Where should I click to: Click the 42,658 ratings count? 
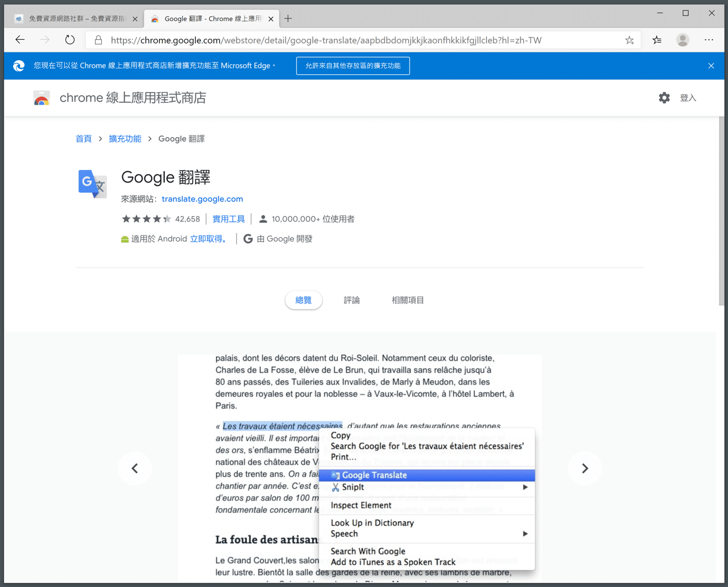click(188, 219)
